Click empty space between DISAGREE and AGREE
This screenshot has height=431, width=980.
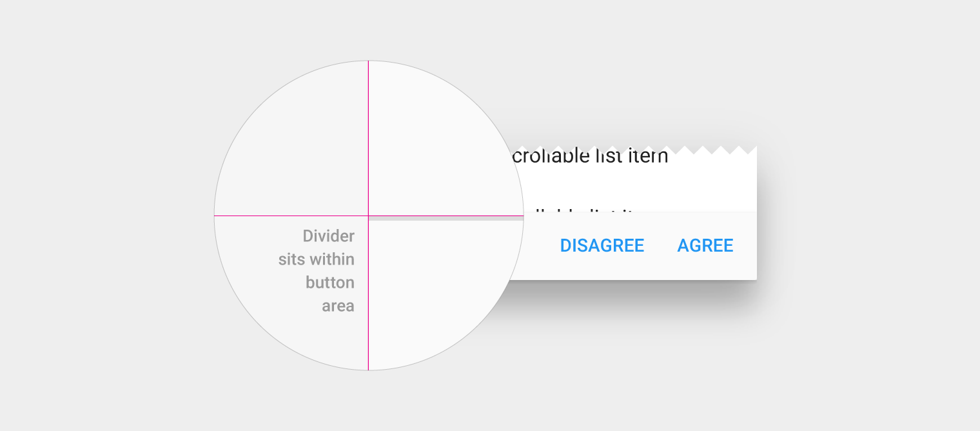[x=661, y=246]
